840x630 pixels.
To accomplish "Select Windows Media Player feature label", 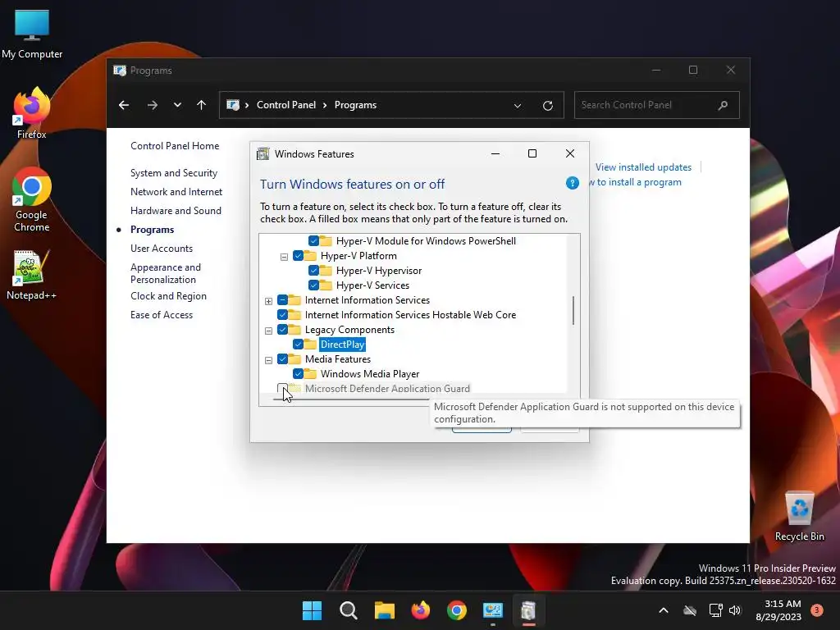I will tap(370, 374).
